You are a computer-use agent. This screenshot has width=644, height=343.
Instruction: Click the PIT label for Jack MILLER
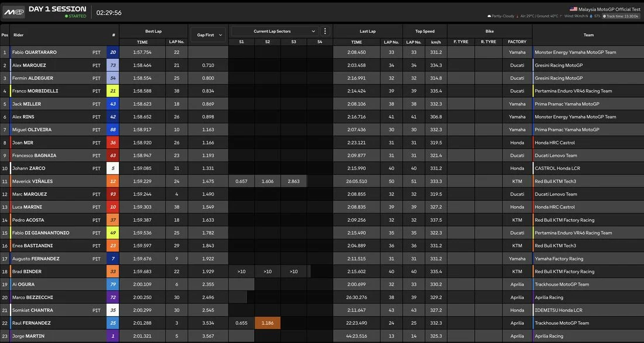96,104
